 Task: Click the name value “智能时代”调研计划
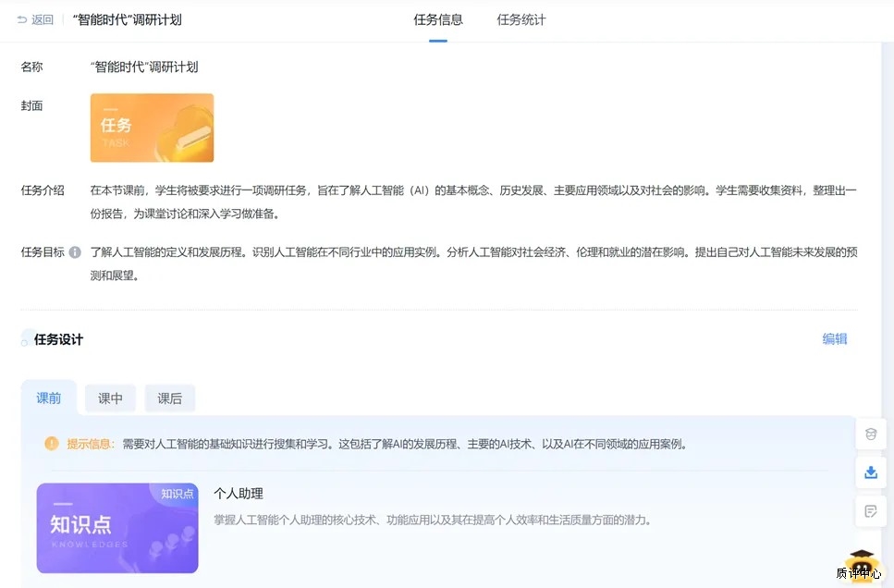[x=144, y=67]
